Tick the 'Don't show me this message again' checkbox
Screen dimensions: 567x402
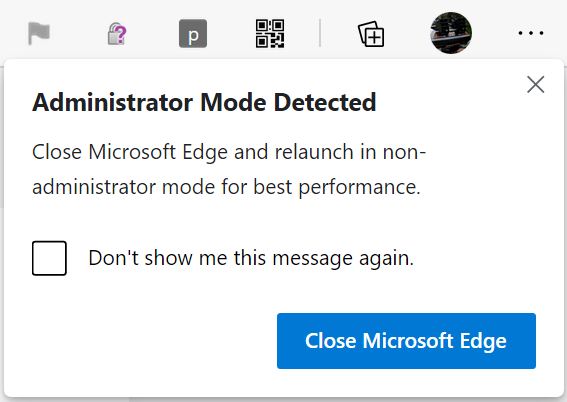point(49,258)
